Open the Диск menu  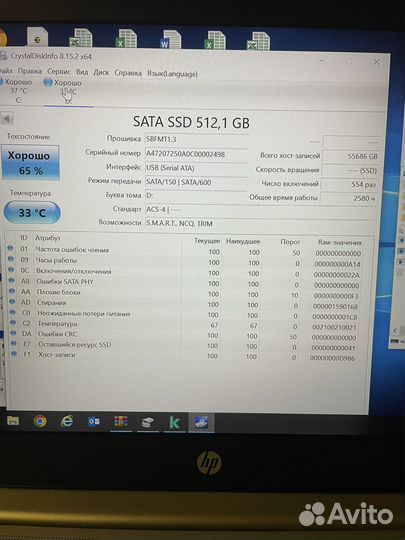[101, 73]
